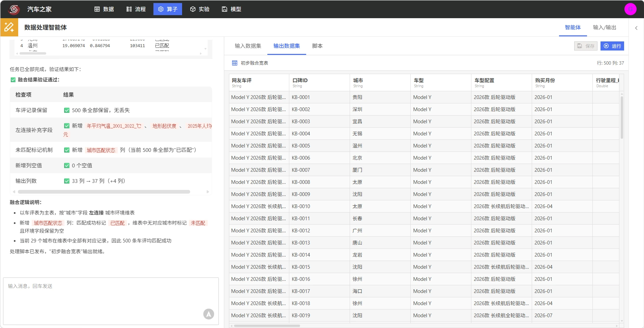Click the 左连接补充字段 green check icon

67,126
